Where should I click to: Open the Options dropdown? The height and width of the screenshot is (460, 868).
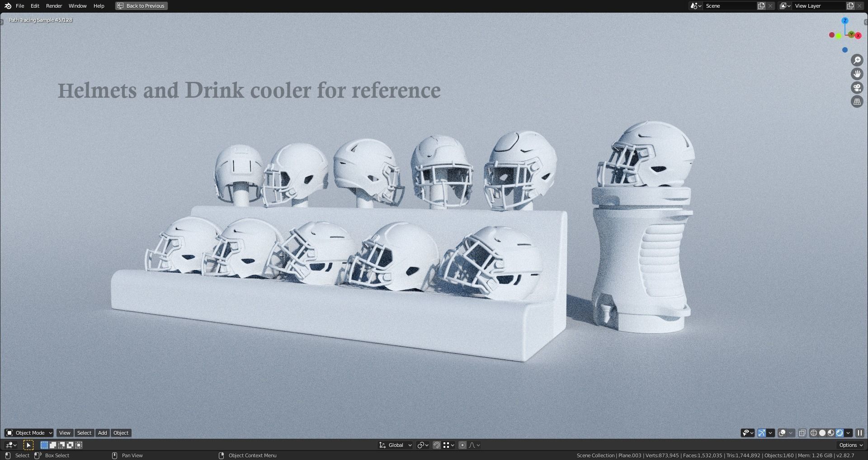[851, 445]
